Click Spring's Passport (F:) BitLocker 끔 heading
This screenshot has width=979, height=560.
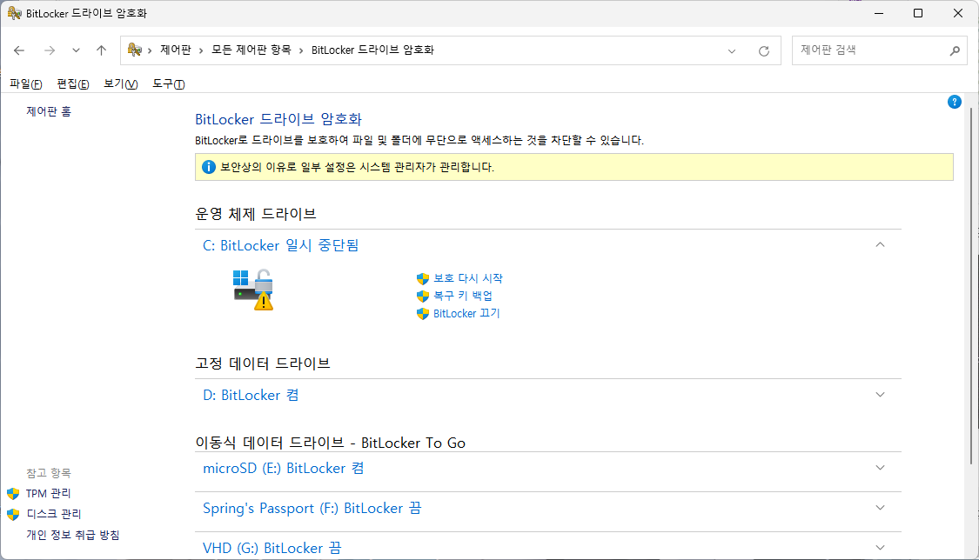click(312, 508)
